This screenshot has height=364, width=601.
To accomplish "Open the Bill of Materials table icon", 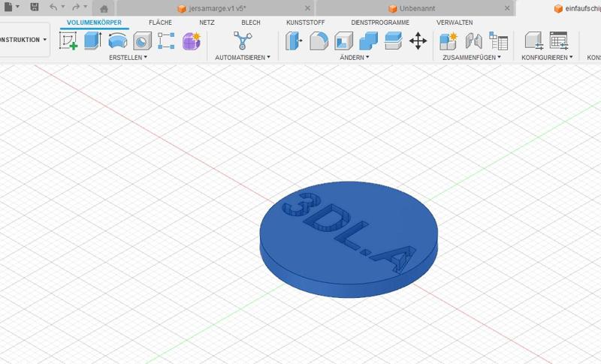I will [499, 41].
